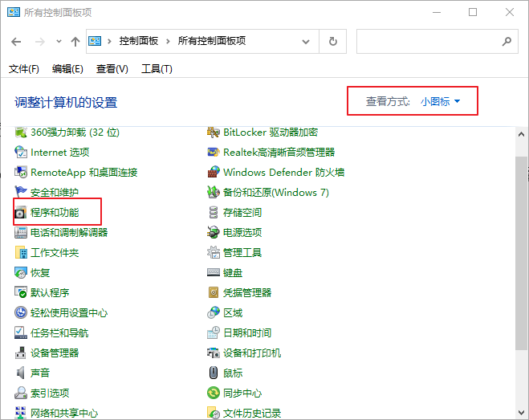Expand the address bar history dropdown
This screenshot has height=420, width=529.
click(x=306, y=42)
